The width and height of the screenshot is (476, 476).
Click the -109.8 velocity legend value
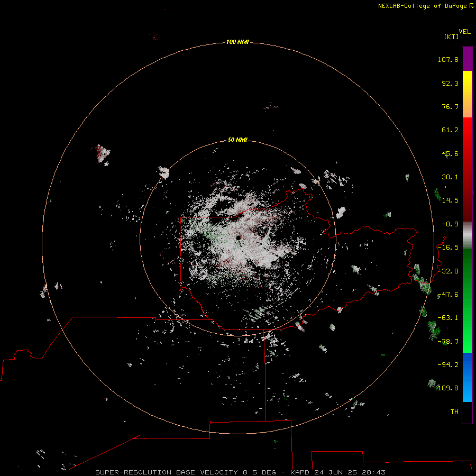[446, 388]
